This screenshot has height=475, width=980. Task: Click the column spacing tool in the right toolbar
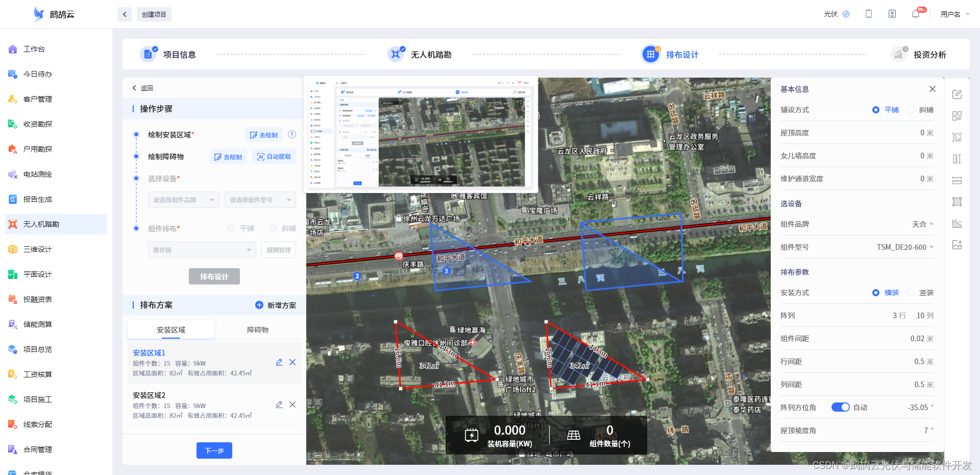[x=957, y=159]
